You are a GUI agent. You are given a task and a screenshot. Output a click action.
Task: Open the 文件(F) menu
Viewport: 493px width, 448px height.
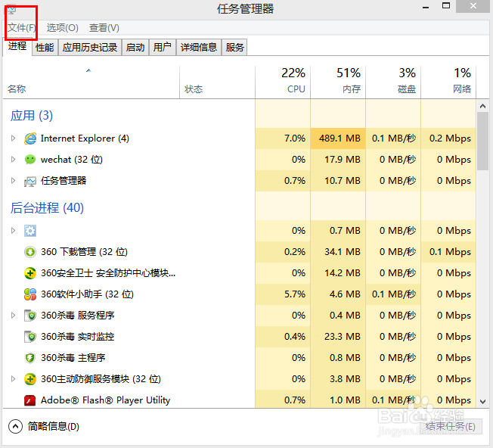(x=22, y=28)
